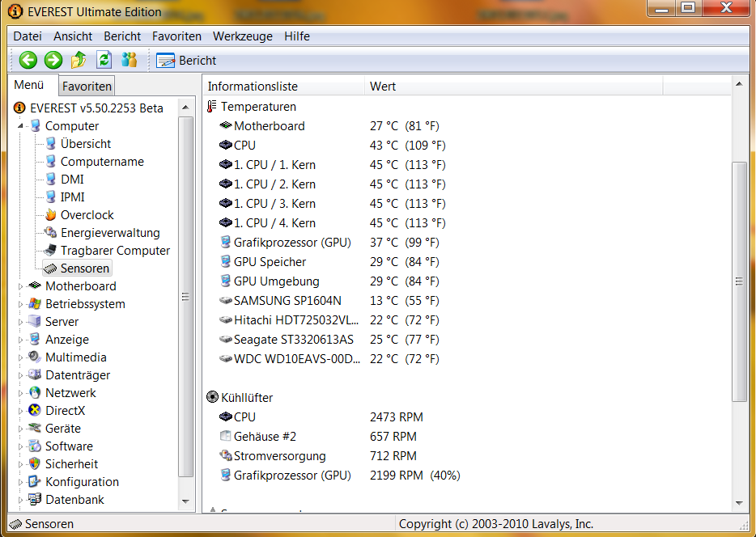Click the Computername tree icon
The image size is (756, 537).
coord(51,161)
